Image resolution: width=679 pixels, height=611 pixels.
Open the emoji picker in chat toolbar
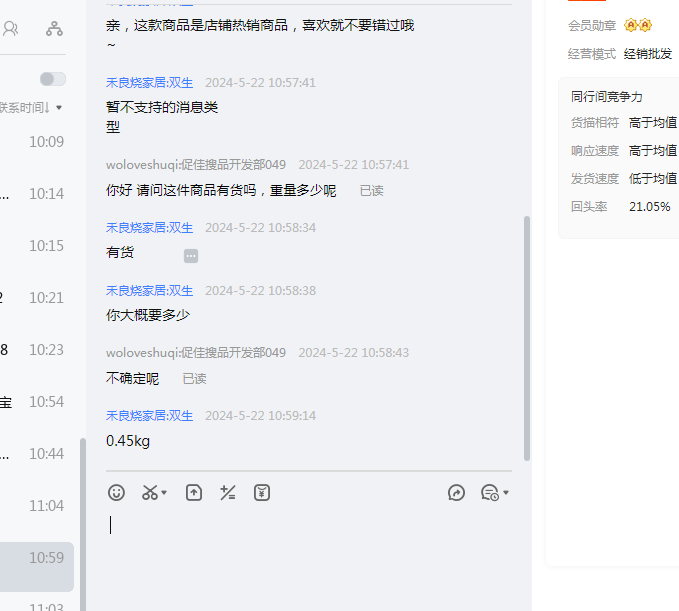(117, 492)
